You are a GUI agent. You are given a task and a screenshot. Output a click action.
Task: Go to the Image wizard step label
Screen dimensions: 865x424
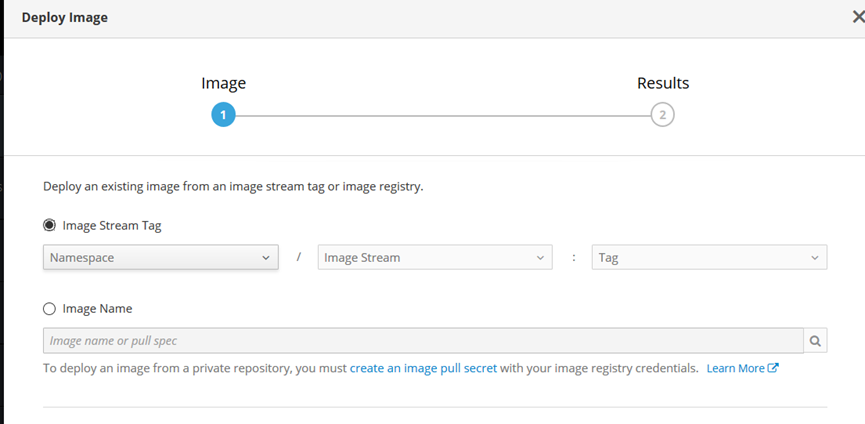[223, 83]
